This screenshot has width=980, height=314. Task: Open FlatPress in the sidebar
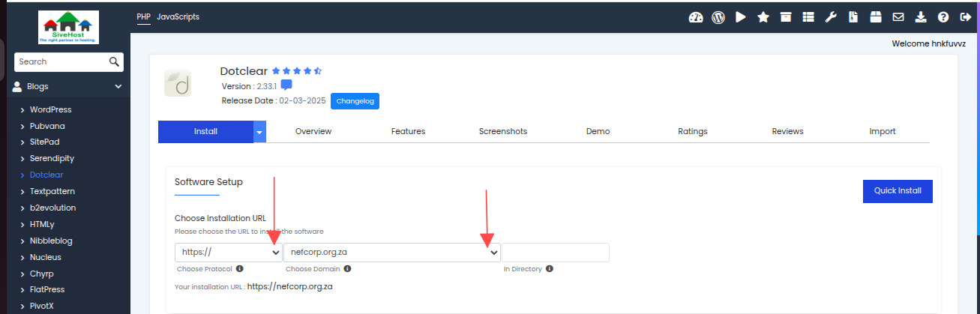[47, 289]
